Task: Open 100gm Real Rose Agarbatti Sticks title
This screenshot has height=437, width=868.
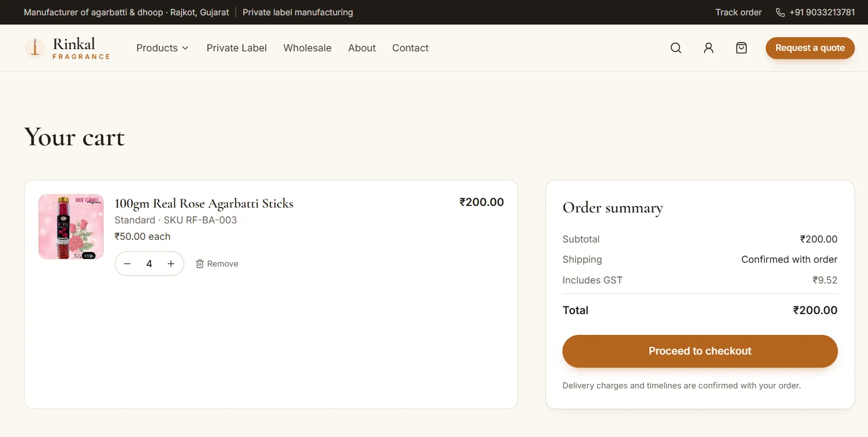Action: pos(204,203)
